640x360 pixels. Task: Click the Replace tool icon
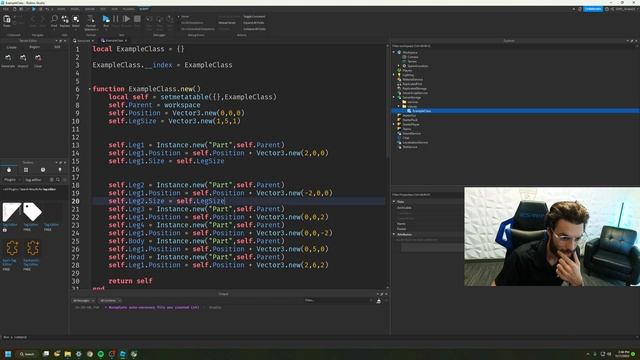click(x=65, y=20)
